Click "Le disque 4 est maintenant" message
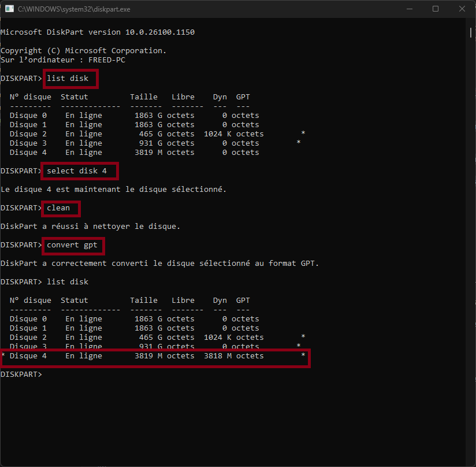 (113, 190)
